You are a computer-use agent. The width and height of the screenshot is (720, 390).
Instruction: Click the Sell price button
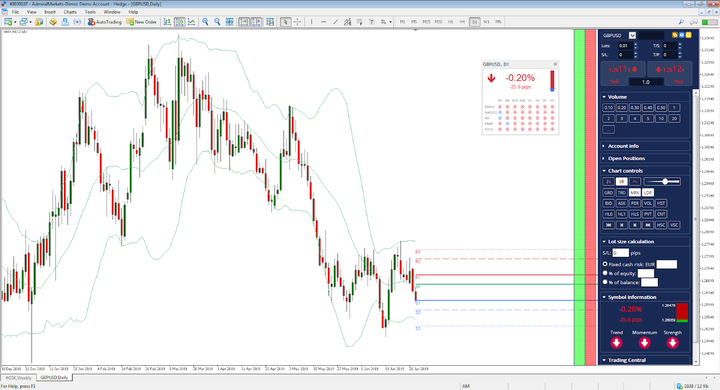coord(623,70)
